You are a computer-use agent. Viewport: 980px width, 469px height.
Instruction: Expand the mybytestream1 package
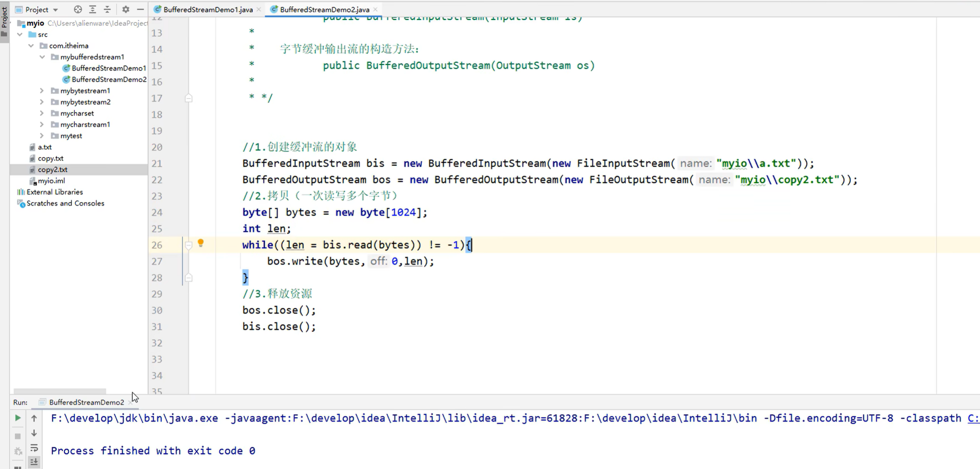click(x=42, y=91)
